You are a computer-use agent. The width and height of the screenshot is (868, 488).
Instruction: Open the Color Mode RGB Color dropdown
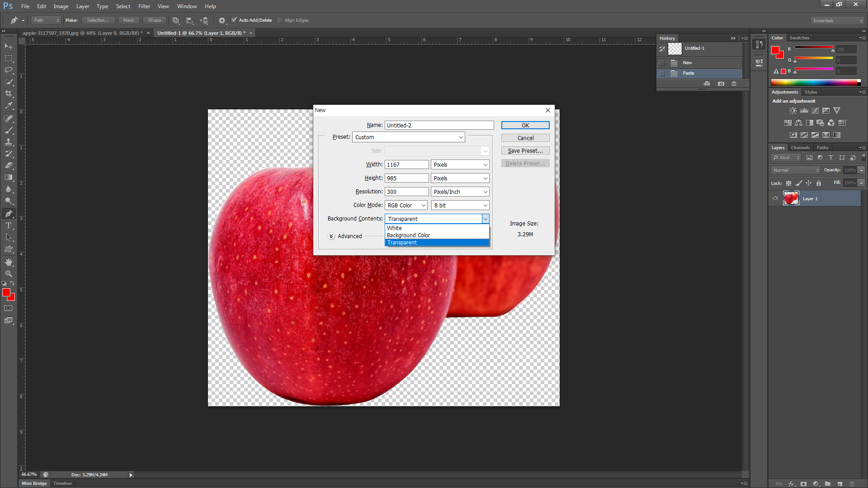coord(406,205)
